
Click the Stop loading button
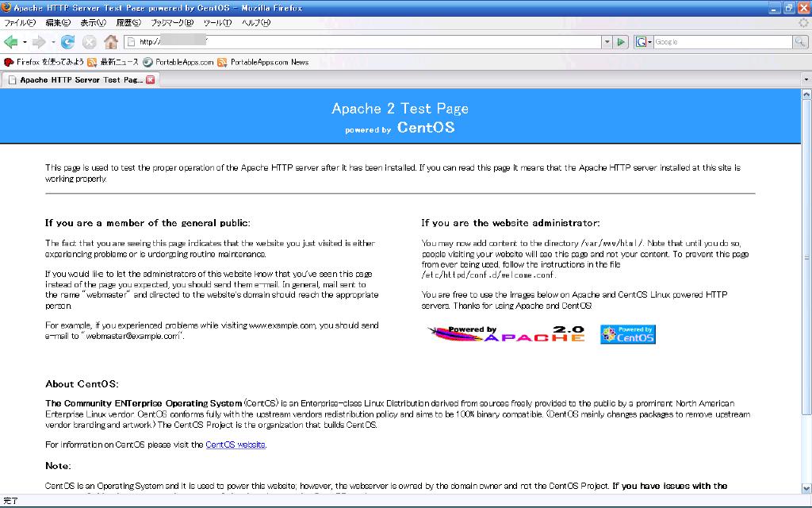click(x=89, y=42)
